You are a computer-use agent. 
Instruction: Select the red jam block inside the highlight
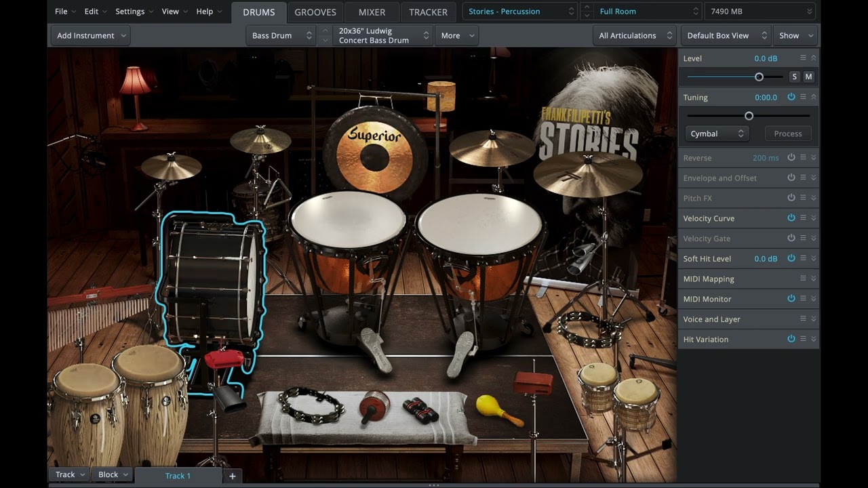[x=223, y=359]
